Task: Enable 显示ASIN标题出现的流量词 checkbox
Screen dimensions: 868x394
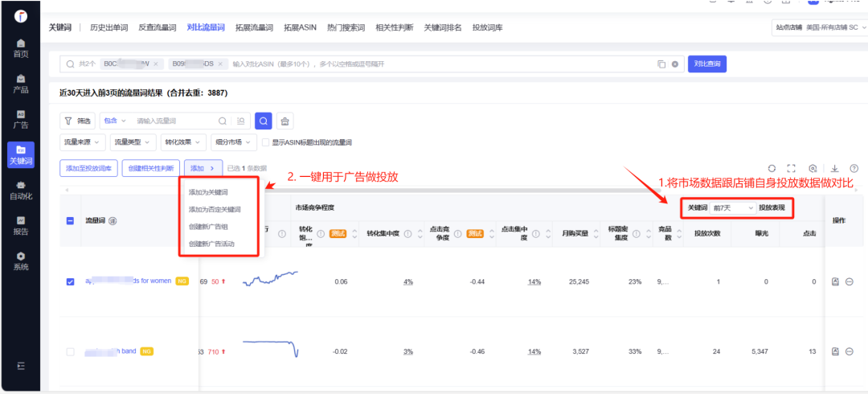Action: click(266, 142)
